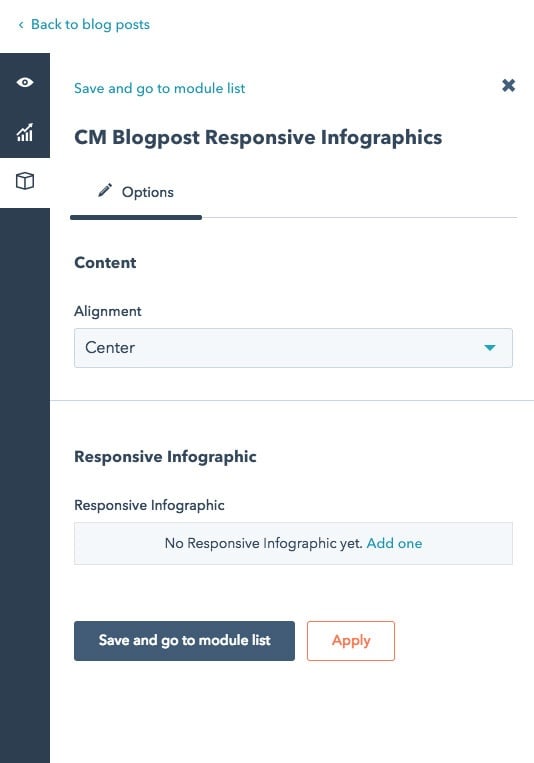
Task: Select the modules cube icon in sidebar
Action: click(x=25, y=181)
